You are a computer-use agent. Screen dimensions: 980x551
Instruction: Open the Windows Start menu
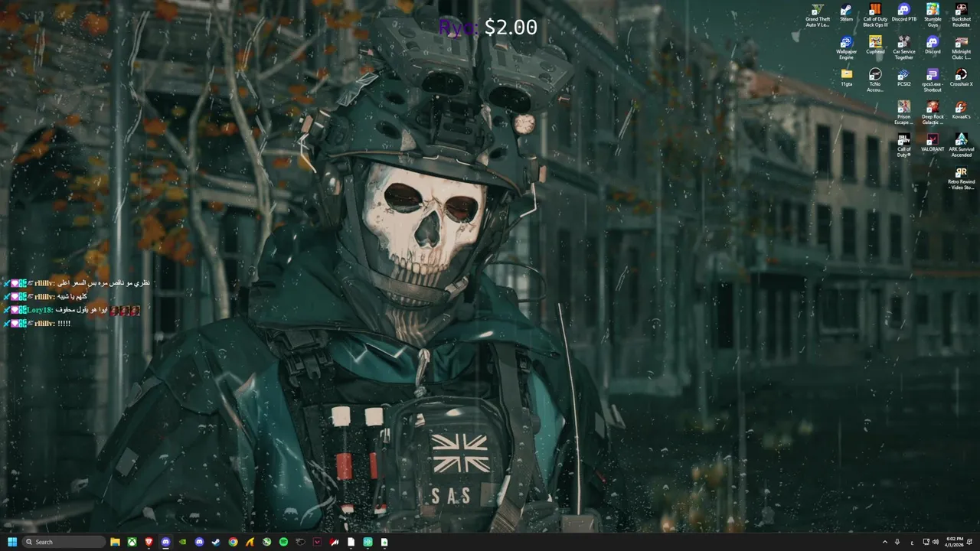pos(12,542)
